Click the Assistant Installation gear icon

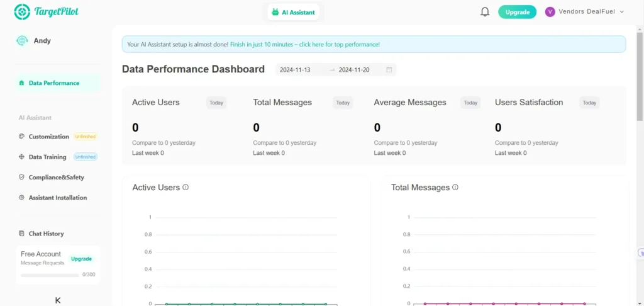(x=21, y=198)
